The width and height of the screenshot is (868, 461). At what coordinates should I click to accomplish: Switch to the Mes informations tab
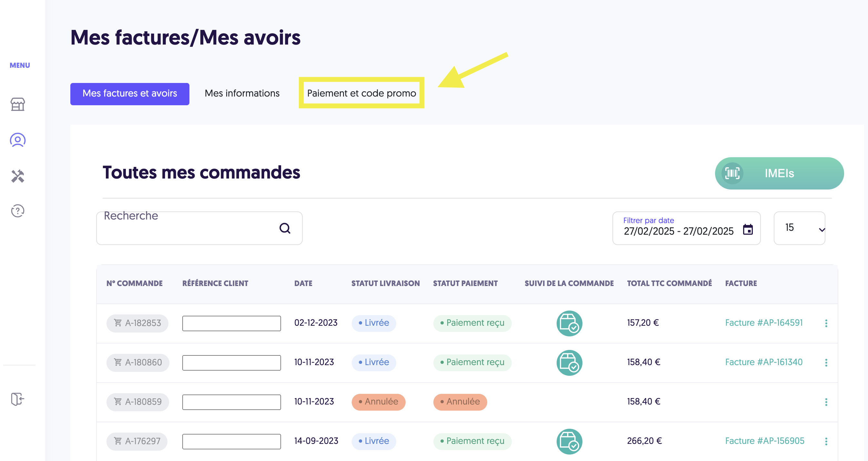242,93
